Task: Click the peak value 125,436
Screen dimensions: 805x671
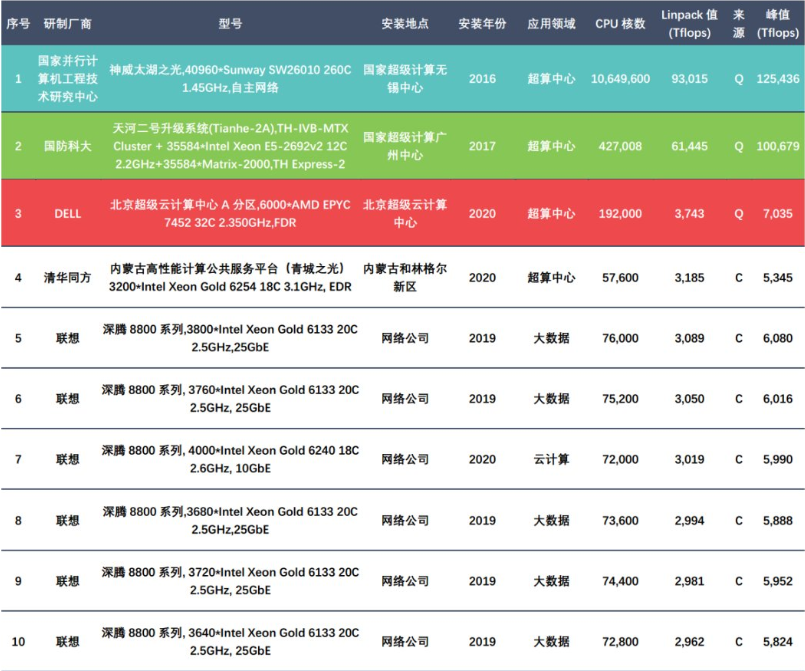Action: (777, 79)
